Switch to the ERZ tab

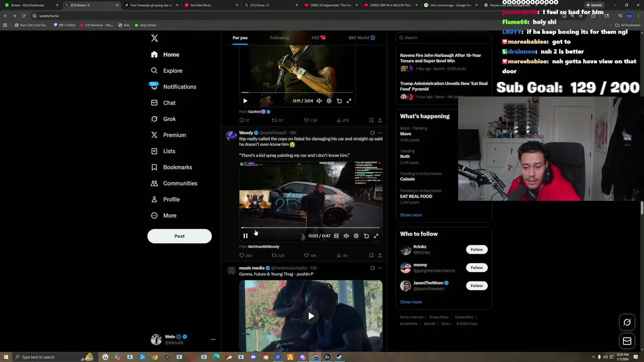tap(318, 38)
